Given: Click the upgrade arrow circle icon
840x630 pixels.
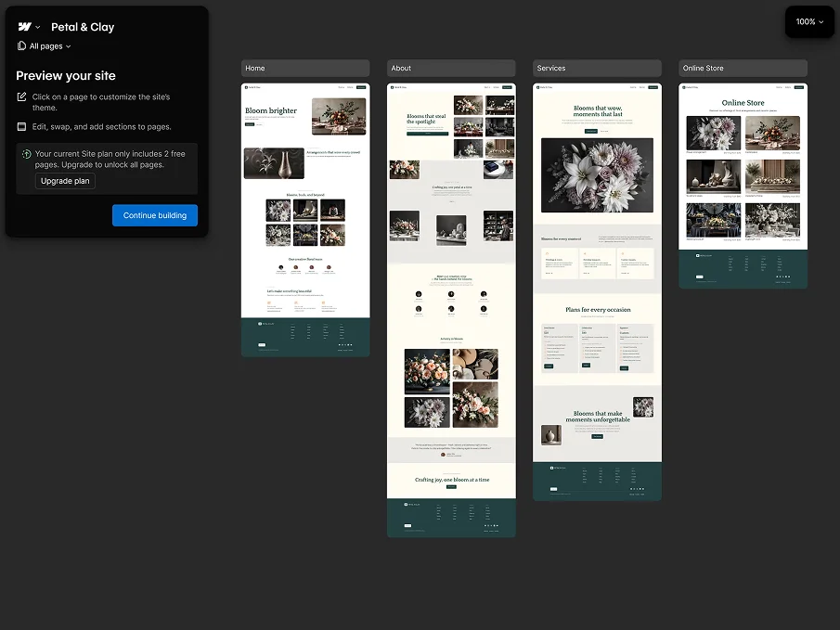Looking at the screenshot, I should pos(26,154).
